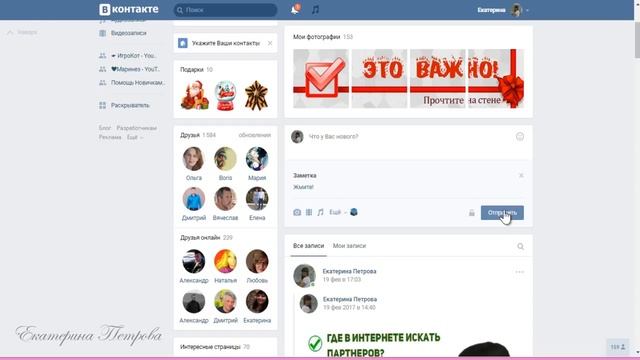The image size is (640, 360).
Task: Open Раскрыватель app in sidebar
Action: click(124, 105)
